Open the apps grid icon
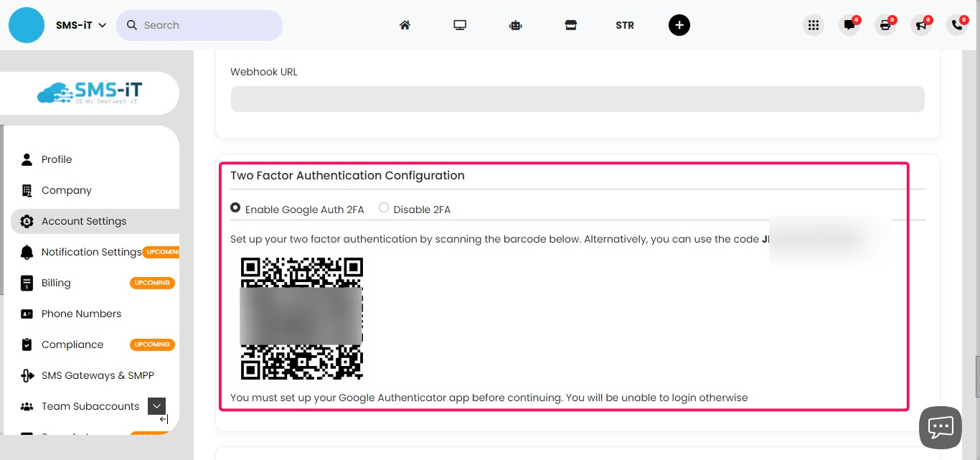The width and height of the screenshot is (980, 460). 814,24
